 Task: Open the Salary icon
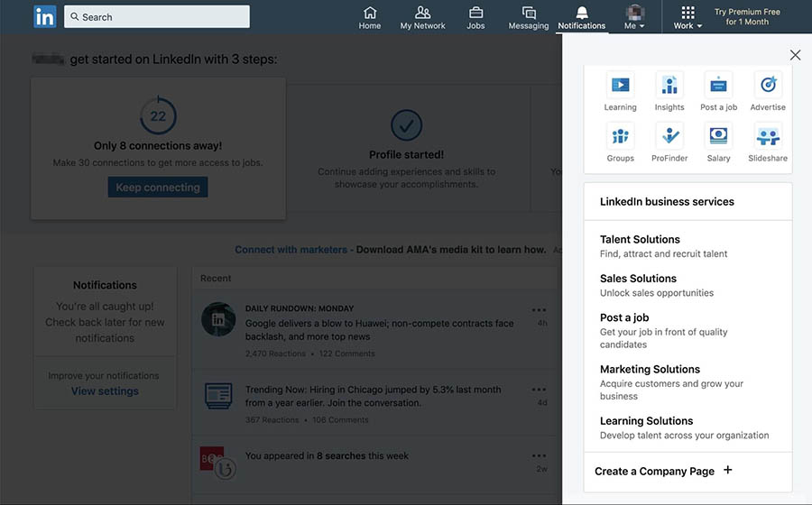[718, 137]
